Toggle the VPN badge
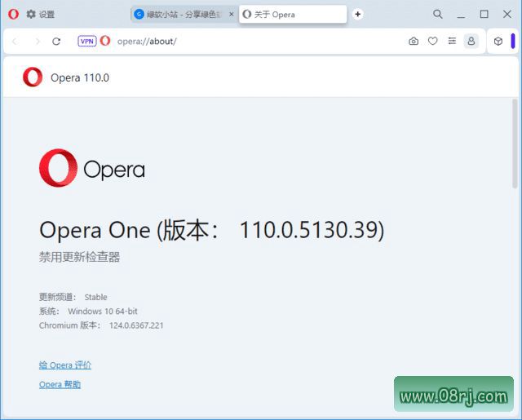The image size is (522, 420). coord(87,42)
